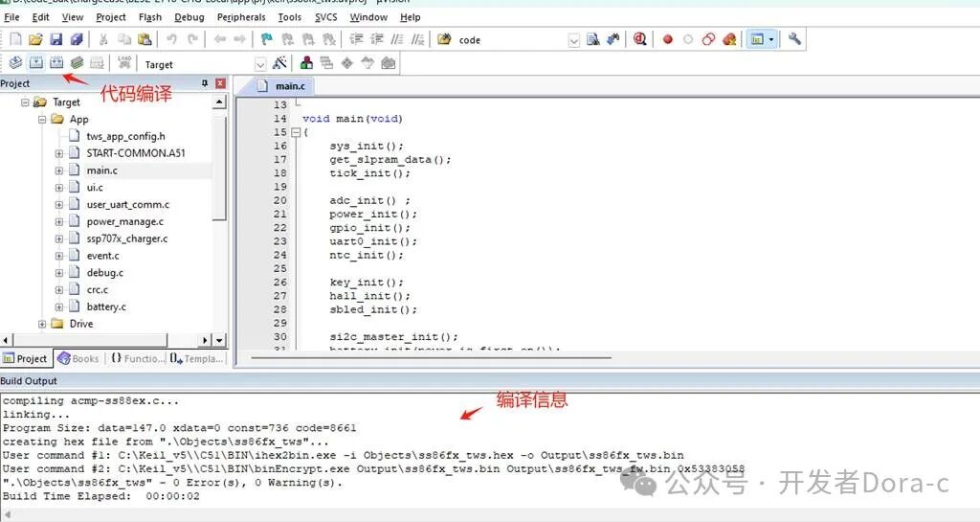Expand the Drive folder in project tree
This screenshot has height=522, width=980.
tap(43, 324)
